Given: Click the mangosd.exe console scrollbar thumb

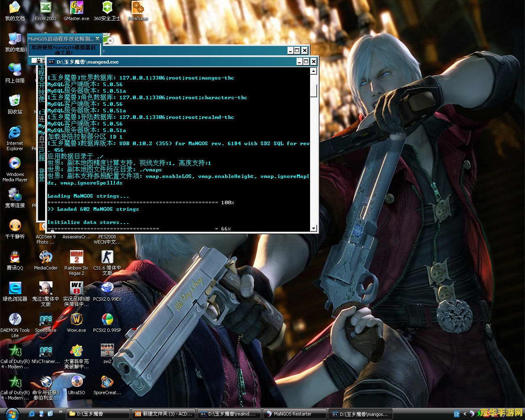Looking at the screenshot, I should click(x=313, y=91).
